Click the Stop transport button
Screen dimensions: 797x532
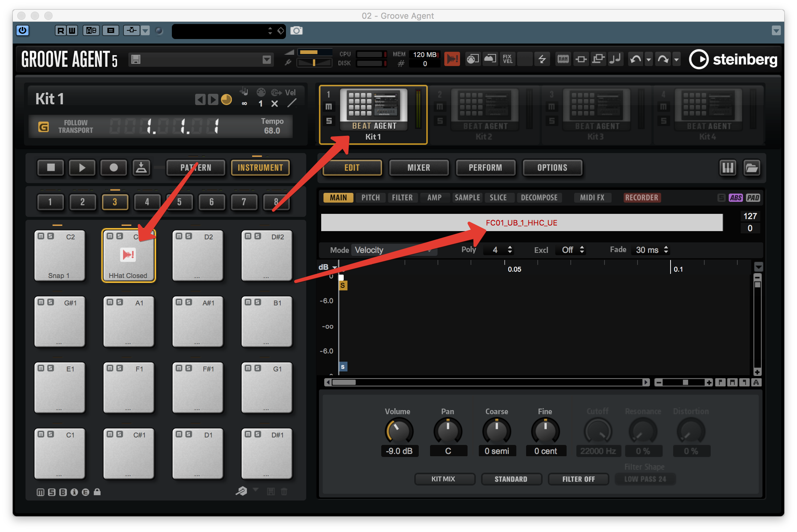[51, 168]
